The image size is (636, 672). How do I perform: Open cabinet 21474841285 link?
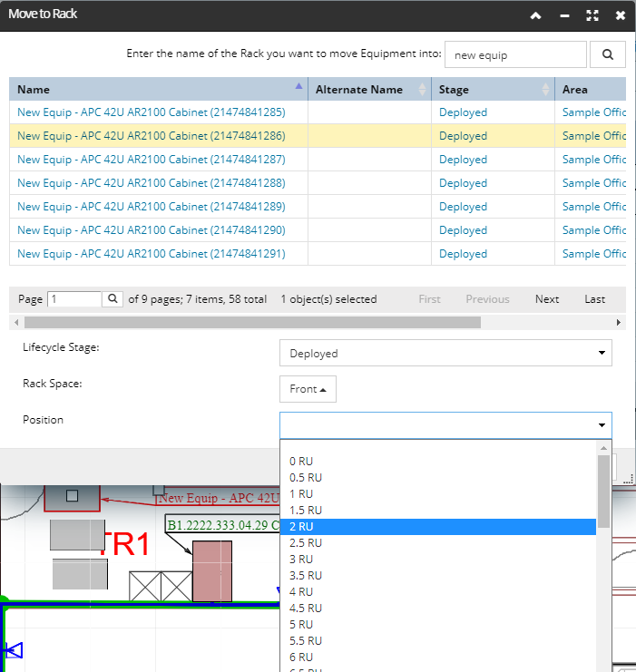click(x=152, y=112)
